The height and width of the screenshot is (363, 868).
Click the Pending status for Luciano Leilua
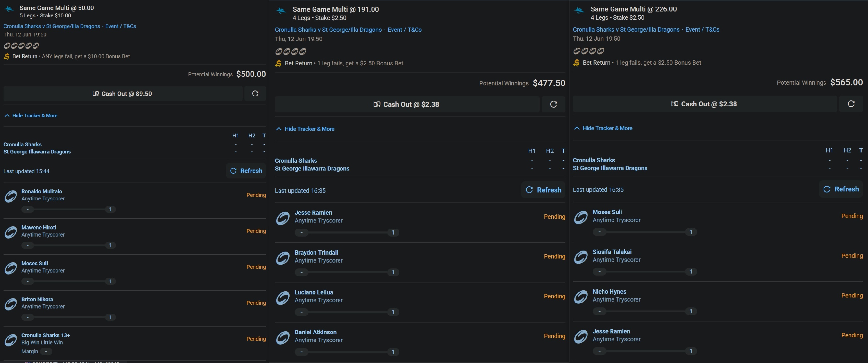point(554,296)
